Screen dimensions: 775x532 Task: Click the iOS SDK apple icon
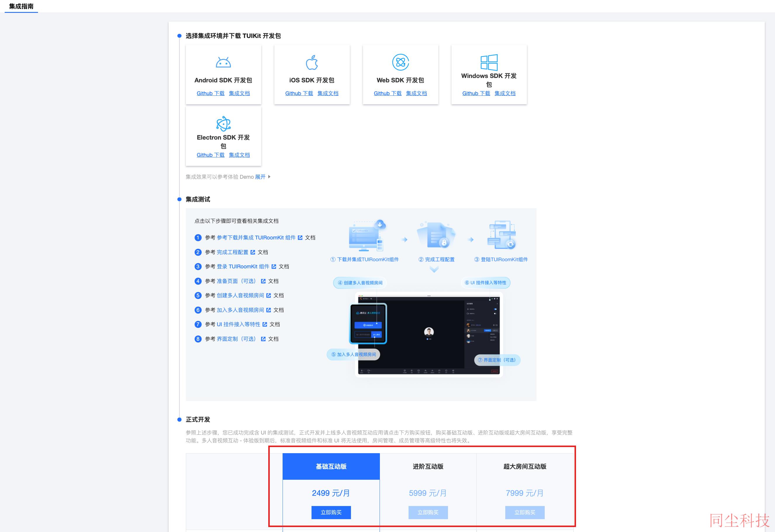coord(312,62)
